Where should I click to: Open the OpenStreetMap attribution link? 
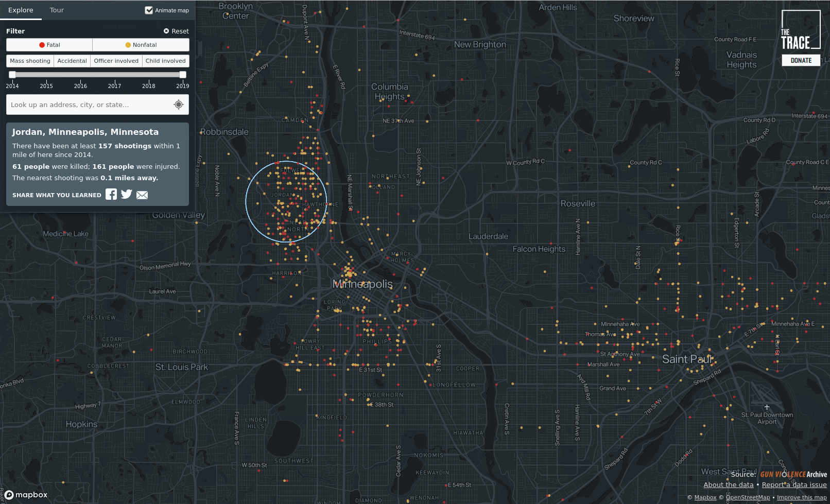[748, 497]
